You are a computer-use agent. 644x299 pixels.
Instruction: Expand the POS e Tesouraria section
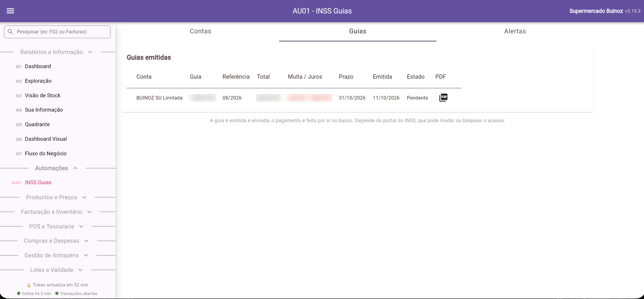57,226
